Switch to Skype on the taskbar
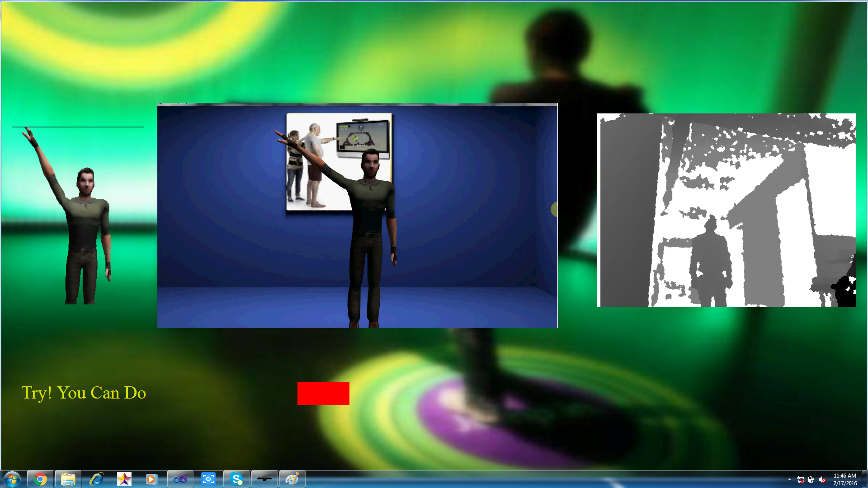Viewport: 868px width, 488px height. tap(236, 479)
